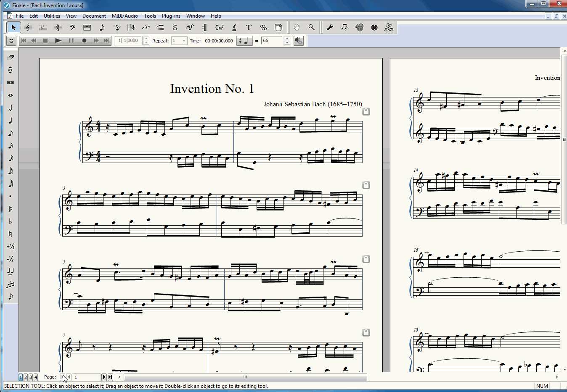Viewport: 567px width, 392px height.
Task: Select the Clef tool
Action: tap(72, 28)
